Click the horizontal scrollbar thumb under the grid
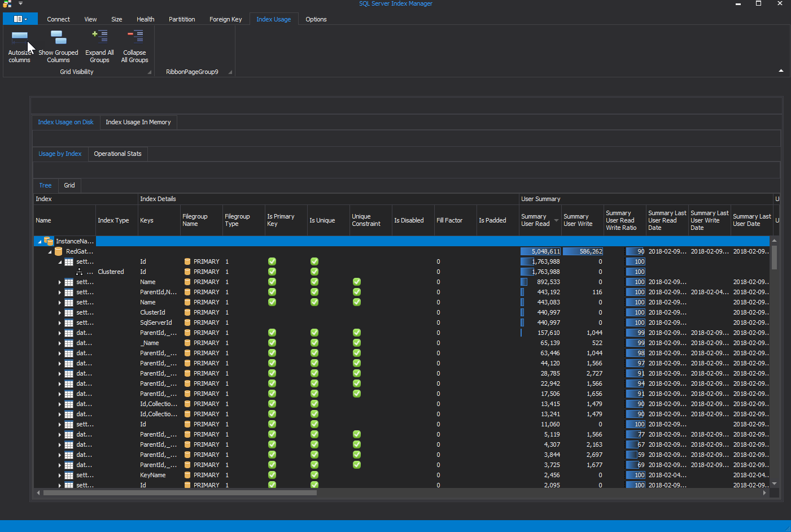791x532 pixels. click(180, 492)
